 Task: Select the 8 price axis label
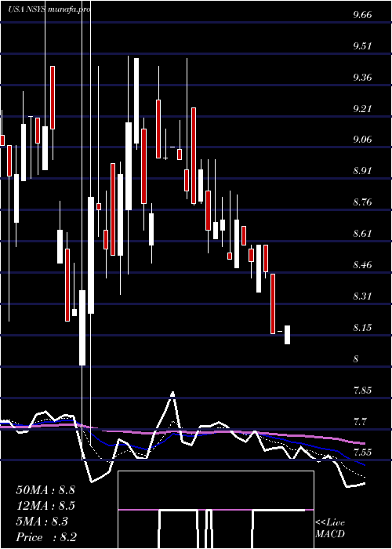point(356,358)
